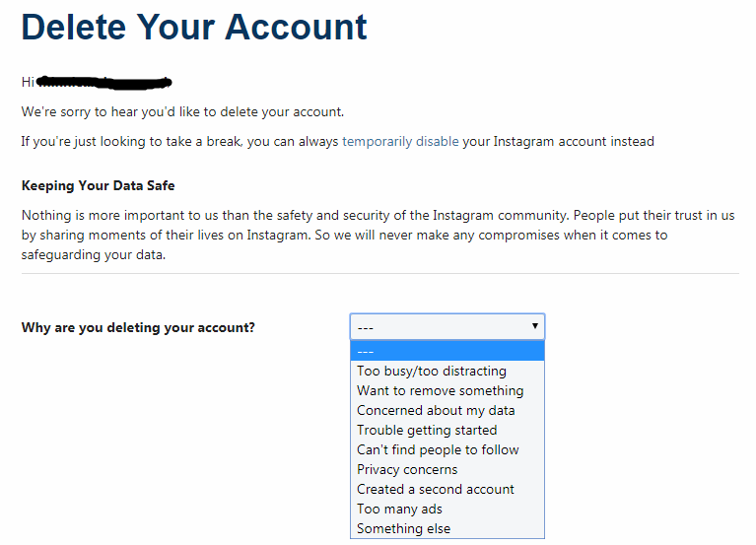The image size is (756, 545).
Task: Click the horizontal divider below the data paragraph
Action: pyautogui.click(x=379, y=274)
